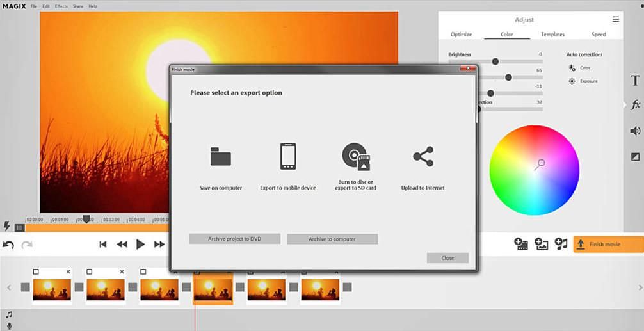Click the microphone track icon

pos(10,327)
